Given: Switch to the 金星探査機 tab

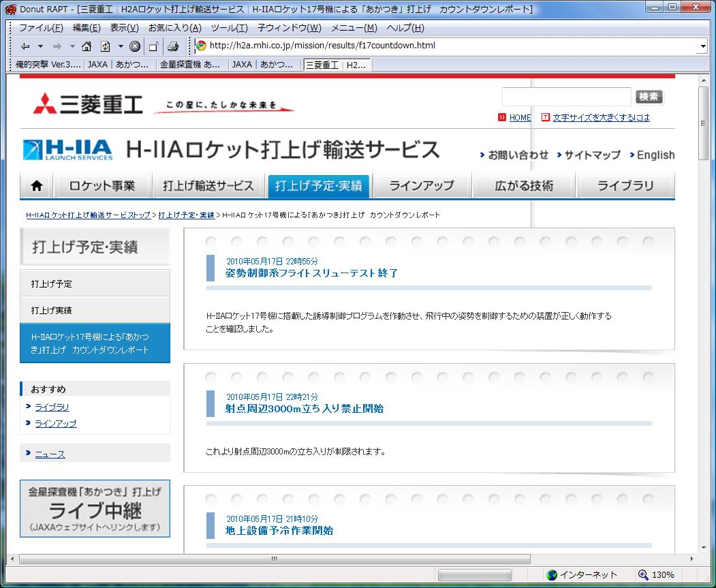Looking at the screenshot, I should pos(191,65).
